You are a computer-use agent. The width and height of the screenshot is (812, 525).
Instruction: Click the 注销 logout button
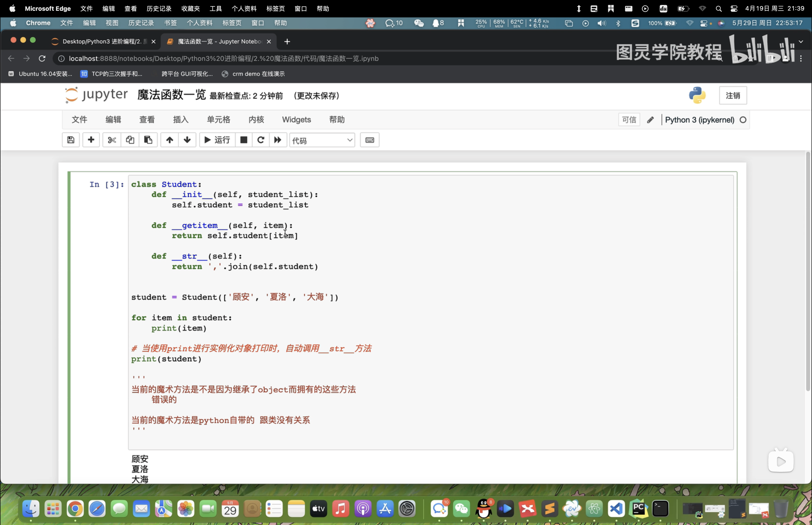tap(733, 95)
